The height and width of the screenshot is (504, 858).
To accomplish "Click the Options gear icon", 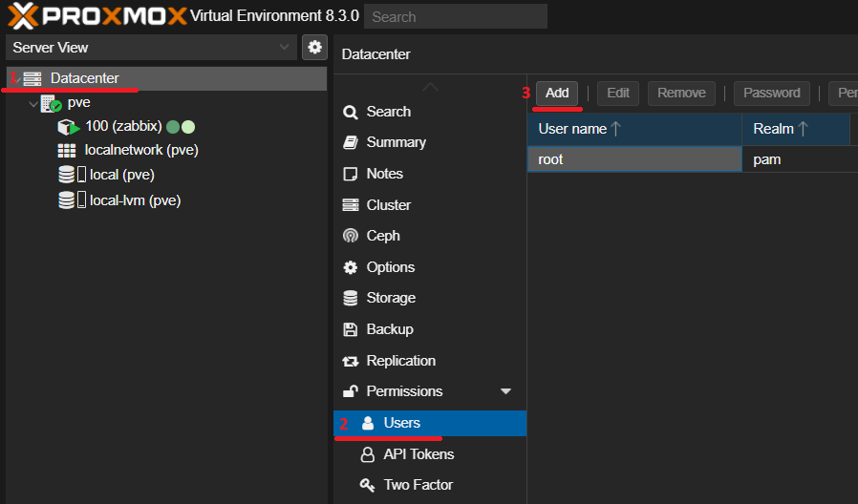I will (x=351, y=267).
